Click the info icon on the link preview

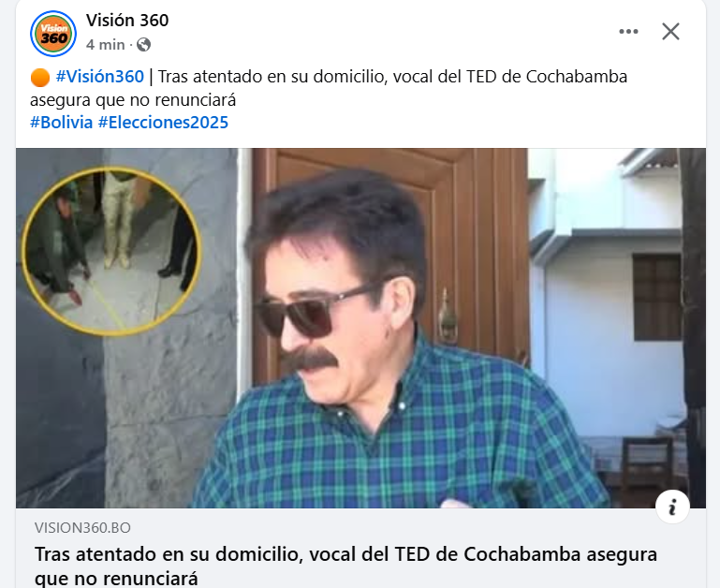coord(672,507)
